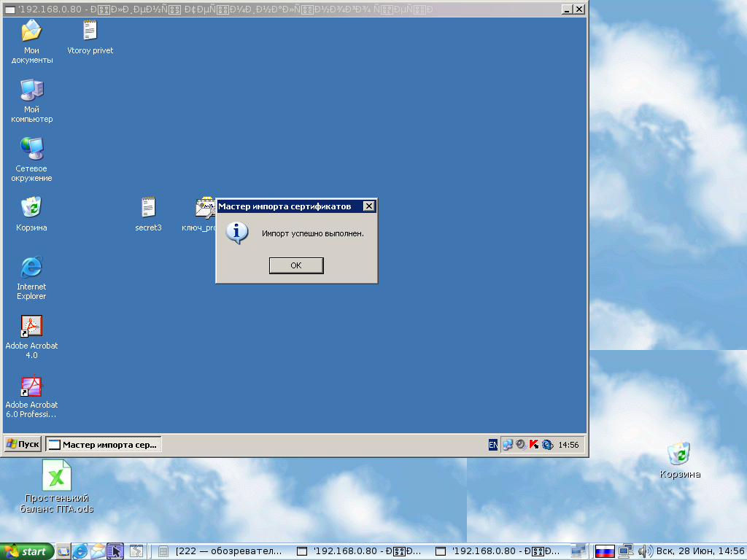Open the host start menu
Image resolution: width=747 pixels, height=560 pixels.
[x=27, y=552]
